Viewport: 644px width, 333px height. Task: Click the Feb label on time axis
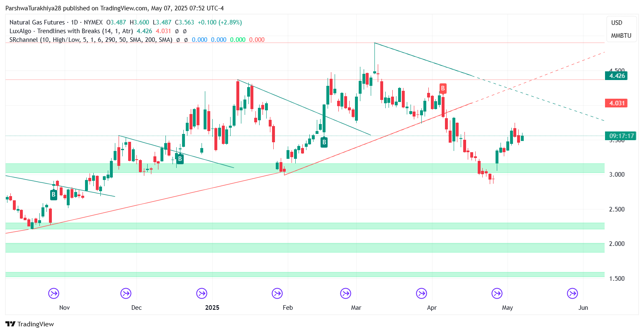[287, 308]
